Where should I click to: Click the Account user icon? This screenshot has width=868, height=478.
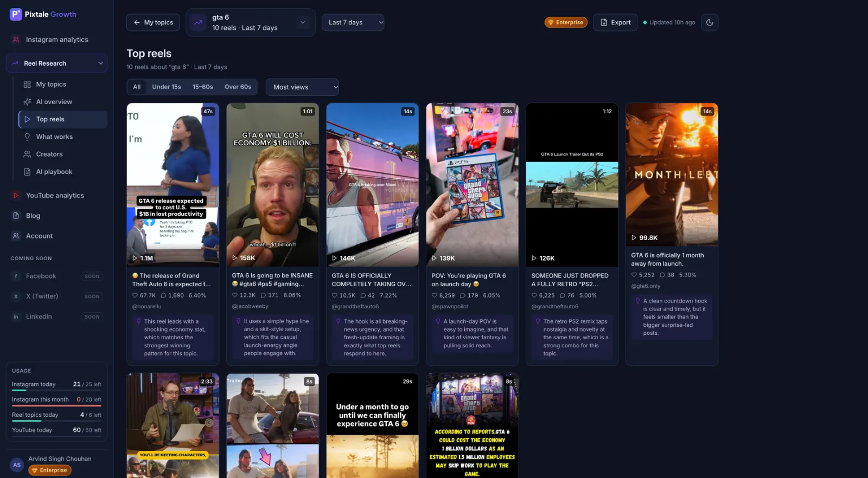[x=16, y=236]
